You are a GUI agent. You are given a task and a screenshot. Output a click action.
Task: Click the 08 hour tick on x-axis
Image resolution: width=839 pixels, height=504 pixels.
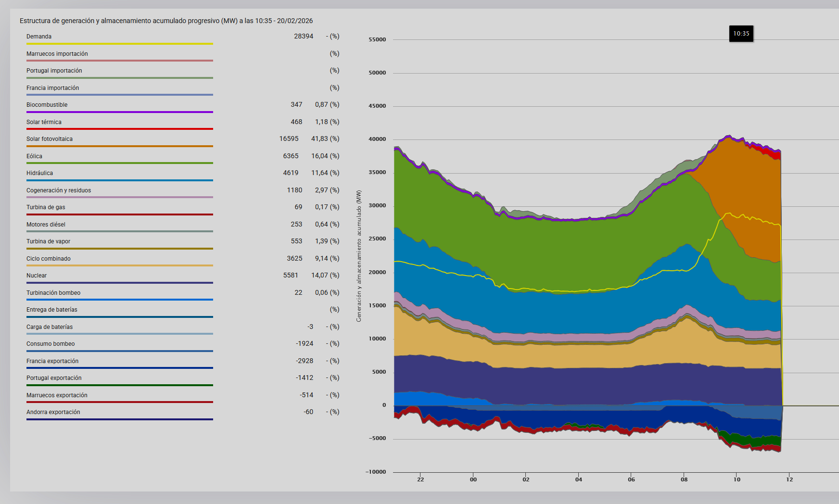coord(684,479)
